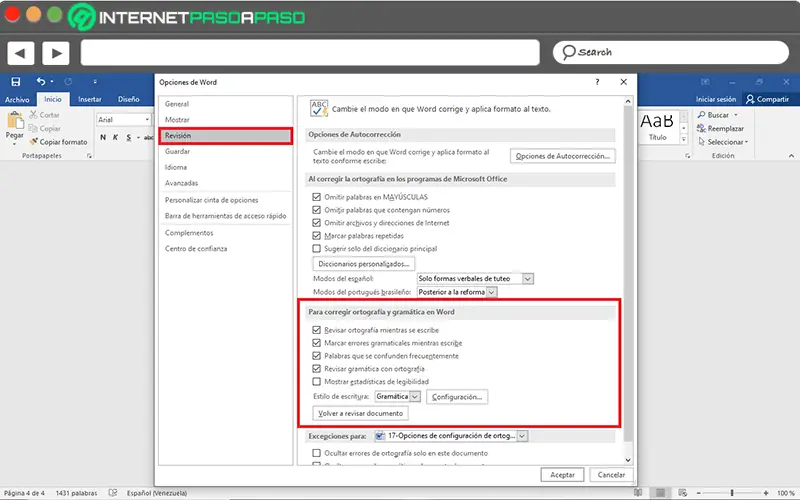Collapse the ribbon chevron
Viewport: 800px width, 500px height.
[791, 156]
